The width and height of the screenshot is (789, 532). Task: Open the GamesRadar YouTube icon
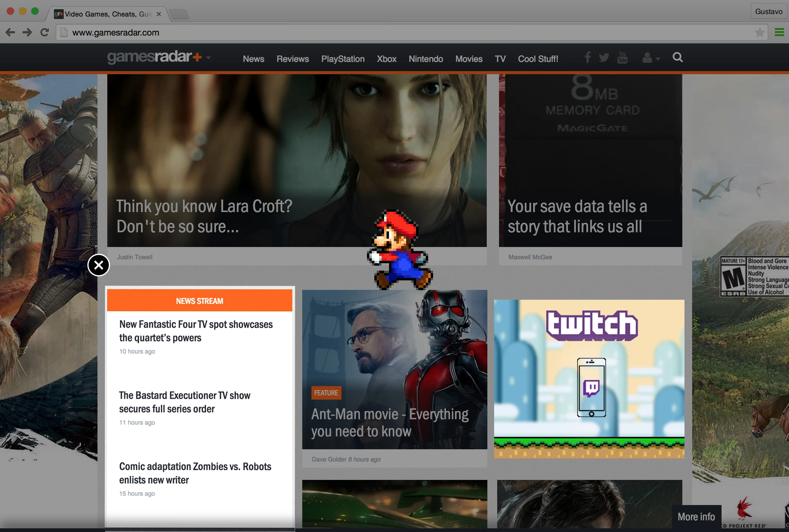point(622,57)
